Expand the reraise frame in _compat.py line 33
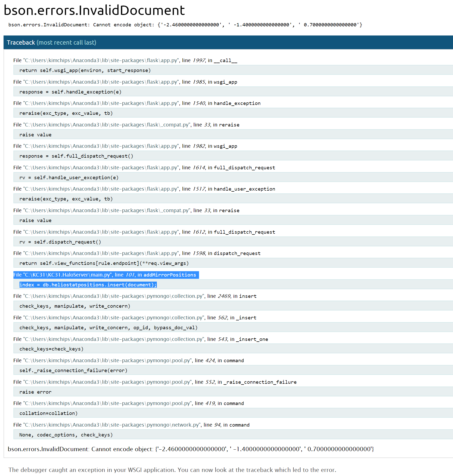The image size is (453, 476). (x=127, y=125)
